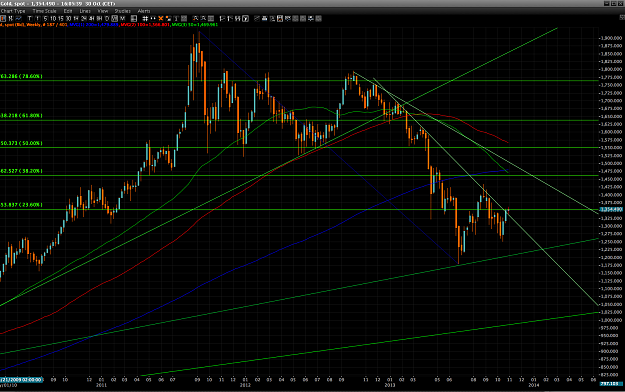This screenshot has height=392, width=625.
Task: Click the 23.60% Fibonacci level label
Action: (x=21, y=205)
